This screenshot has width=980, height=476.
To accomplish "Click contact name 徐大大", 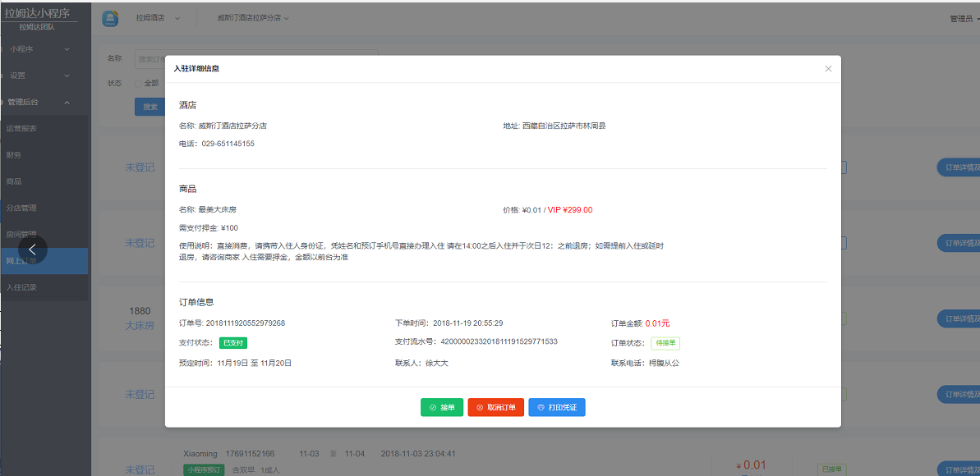I will [437, 362].
